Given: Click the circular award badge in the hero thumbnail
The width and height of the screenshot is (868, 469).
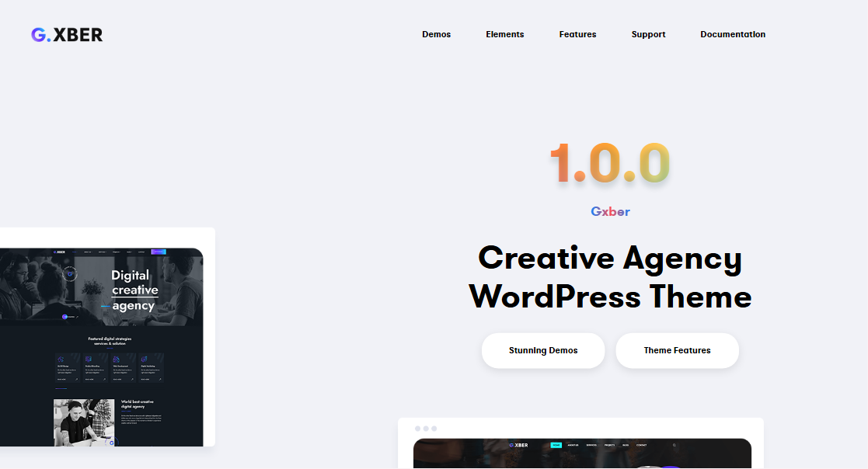Looking at the screenshot, I should (71, 275).
